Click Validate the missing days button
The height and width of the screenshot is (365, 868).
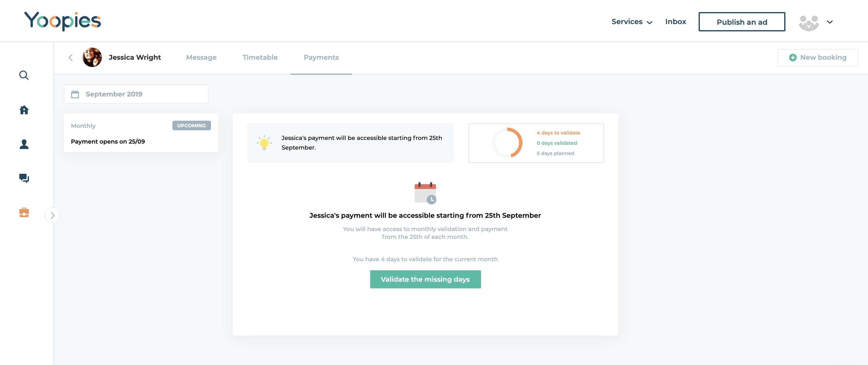click(425, 279)
